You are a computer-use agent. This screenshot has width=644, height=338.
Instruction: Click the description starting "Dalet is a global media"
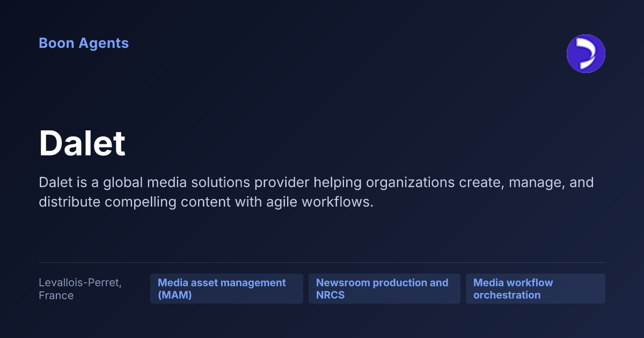[316, 192]
